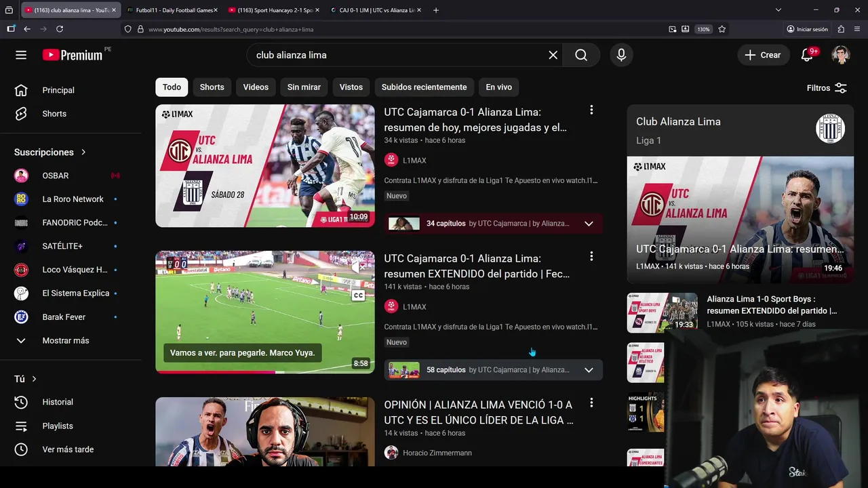This screenshot has height=488, width=868.
Task: Open featured 19:46 Club Alianza Lima video
Action: click(741, 220)
